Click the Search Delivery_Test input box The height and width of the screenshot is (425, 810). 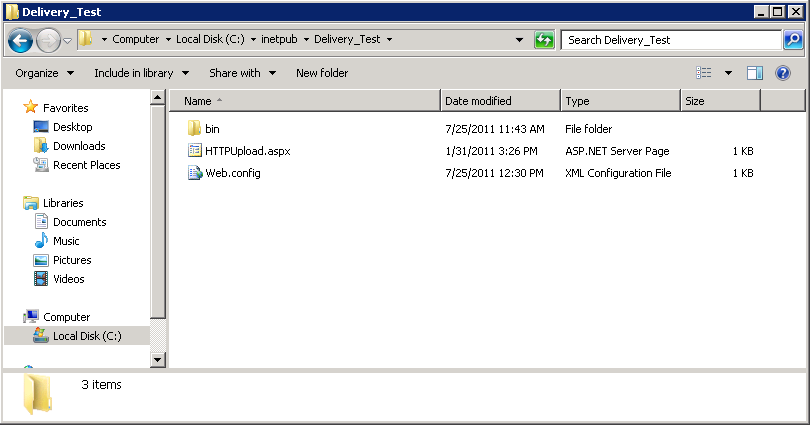[670, 40]
